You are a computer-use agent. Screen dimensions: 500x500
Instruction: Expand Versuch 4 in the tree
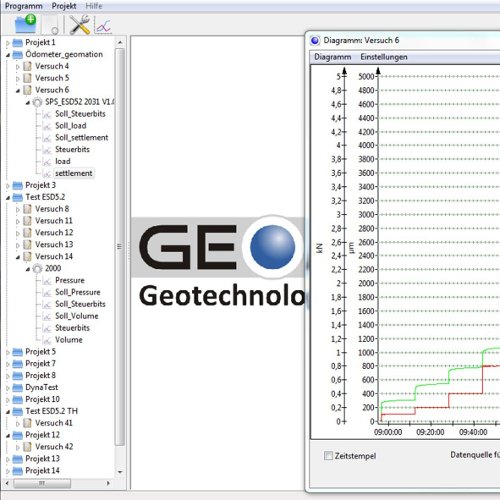tap(18, 67)
